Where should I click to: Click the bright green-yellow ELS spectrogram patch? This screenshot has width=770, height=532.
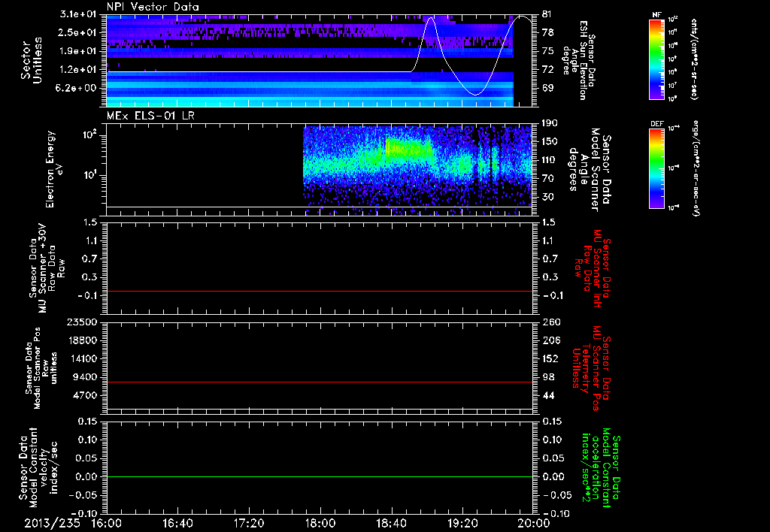[x=408, y=148]
